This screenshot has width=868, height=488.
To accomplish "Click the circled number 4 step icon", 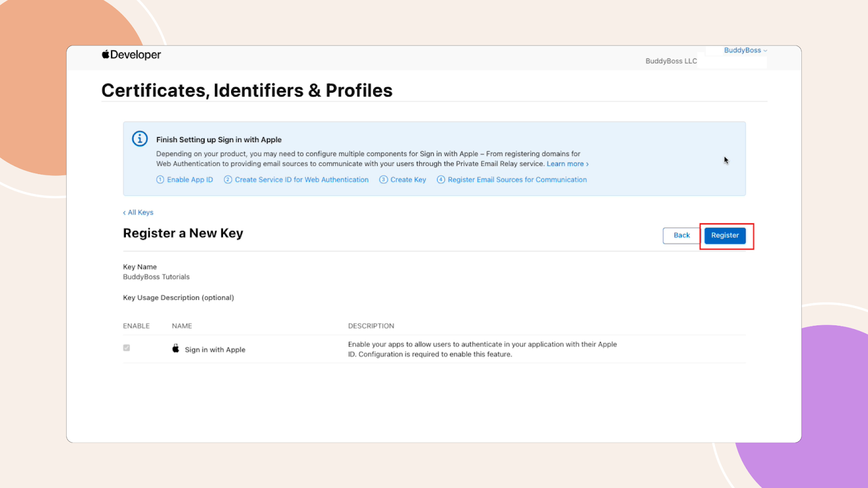I will 441,179.
